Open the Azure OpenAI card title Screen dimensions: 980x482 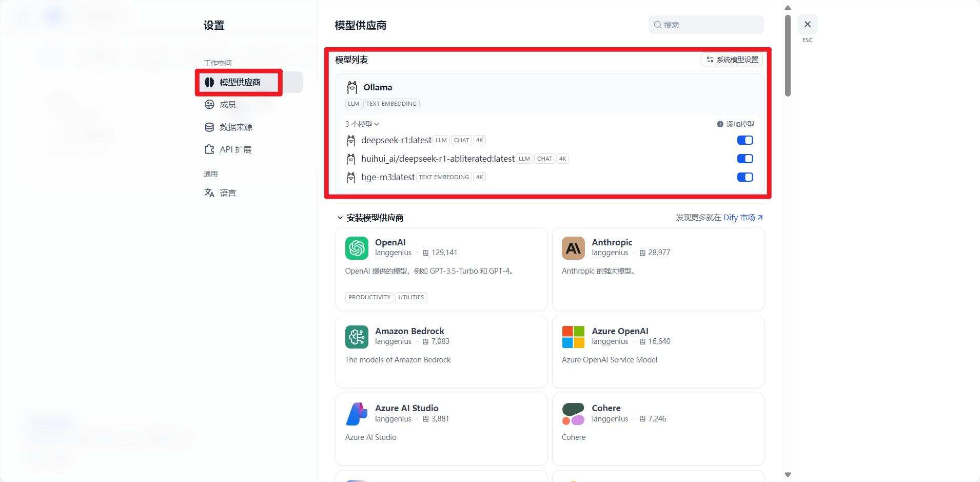(620, 331)
